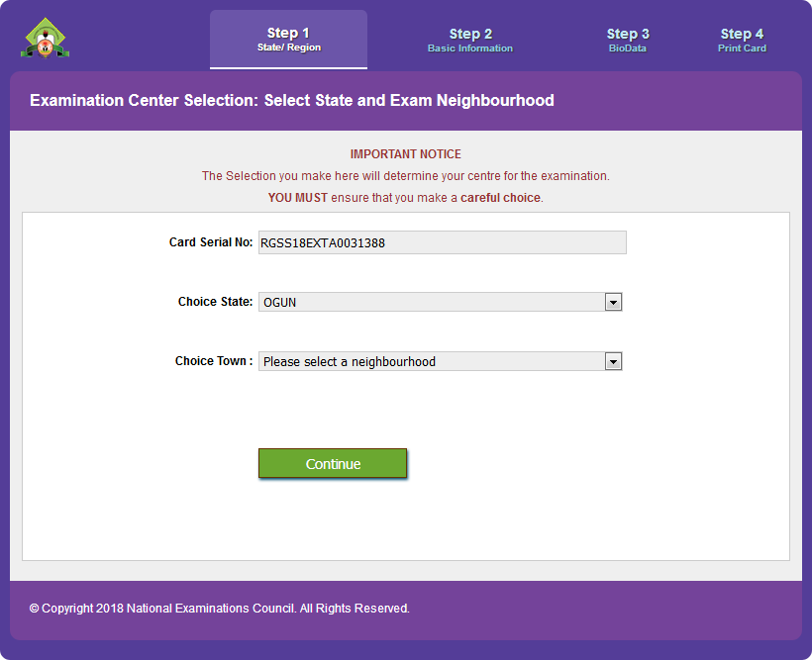Screen dimensions: 812x660
Task: Click the Card Serial No input field
Action: (x=442, y=242)
